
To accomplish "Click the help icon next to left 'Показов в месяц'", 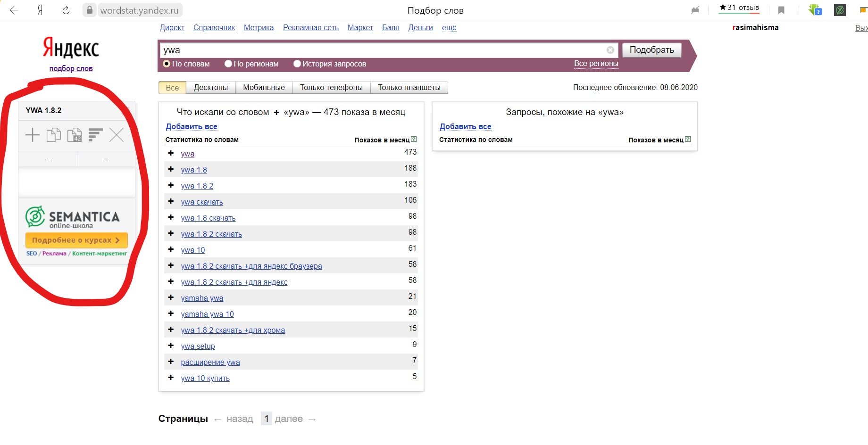I will (414, 139).
